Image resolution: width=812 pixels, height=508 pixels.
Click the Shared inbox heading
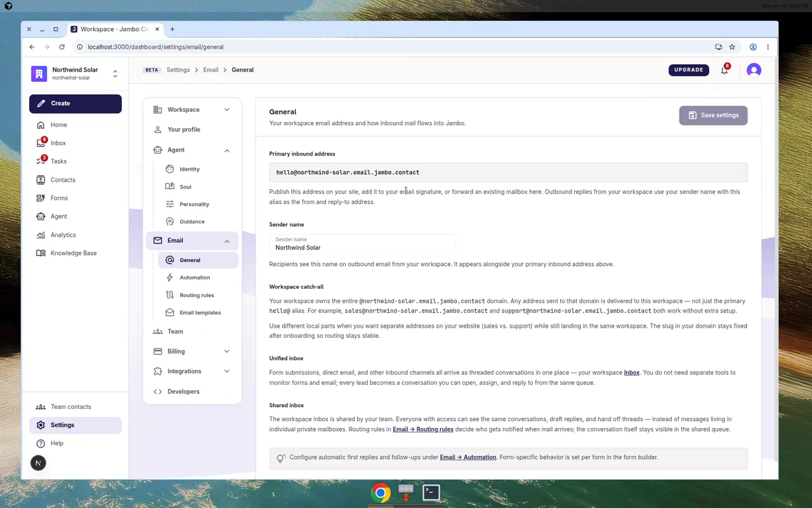[x=287, y=405]
